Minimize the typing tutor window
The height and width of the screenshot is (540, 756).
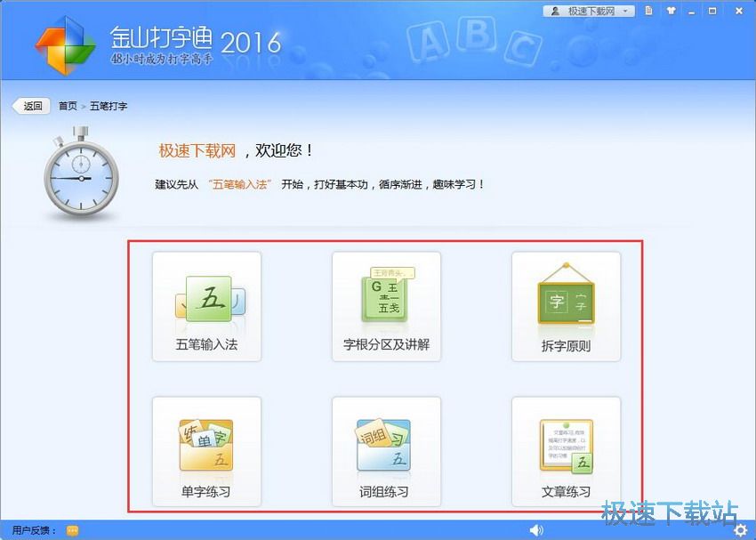[x=692, y=12]
